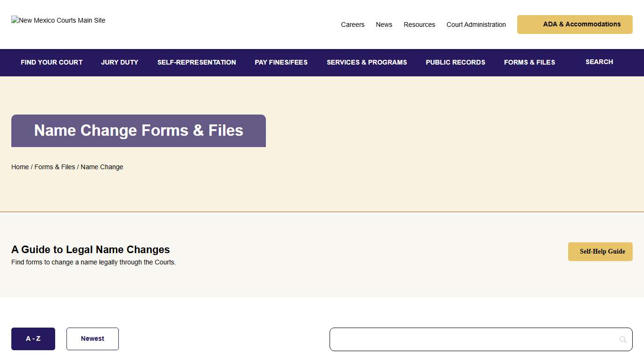Screen dimensions: 644x362
Task: Navigate to Home via the breadcrumb
Action: point(20,167)
